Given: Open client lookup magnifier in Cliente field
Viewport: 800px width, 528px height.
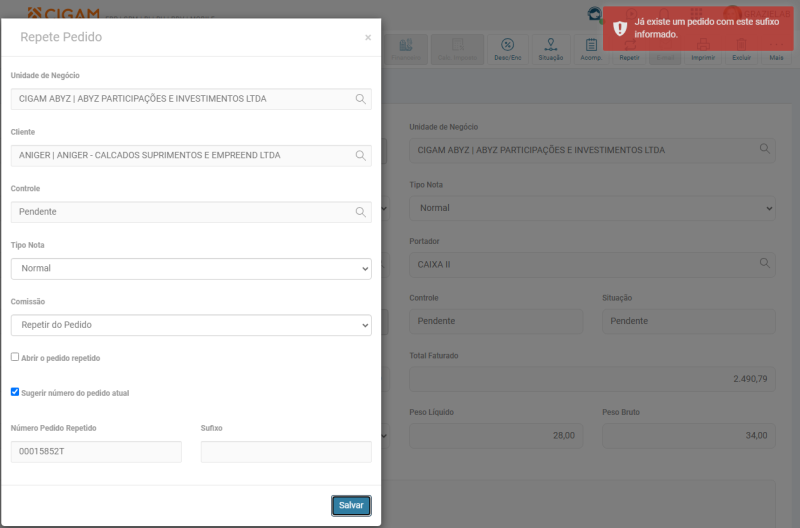Looking at the screenshot, I should pos(361,156).
